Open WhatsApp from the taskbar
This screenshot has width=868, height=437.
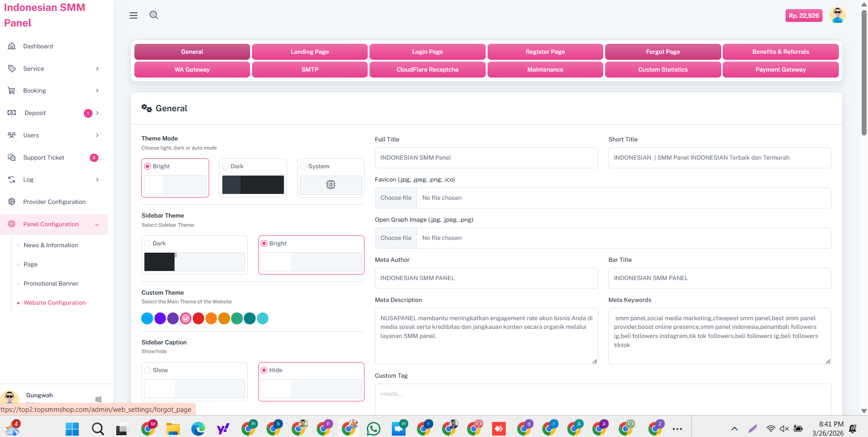point(374,429)
